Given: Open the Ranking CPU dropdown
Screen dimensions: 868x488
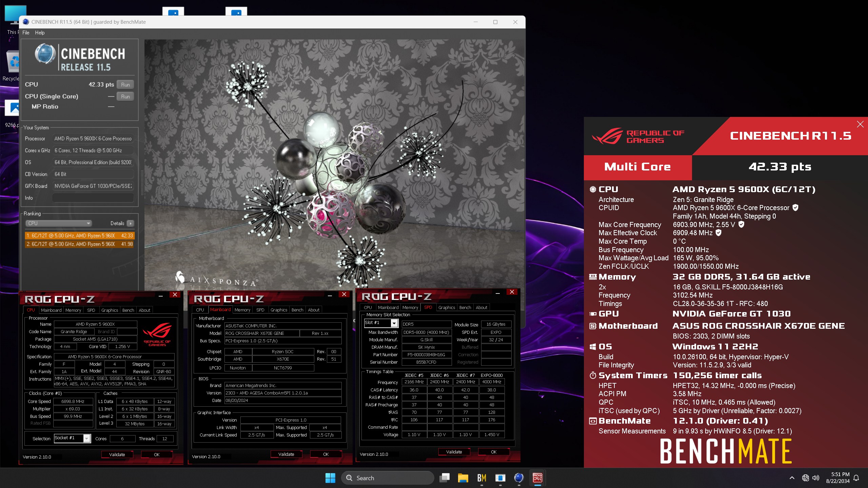Looking at the screenshot, I should tap(59, 223).
